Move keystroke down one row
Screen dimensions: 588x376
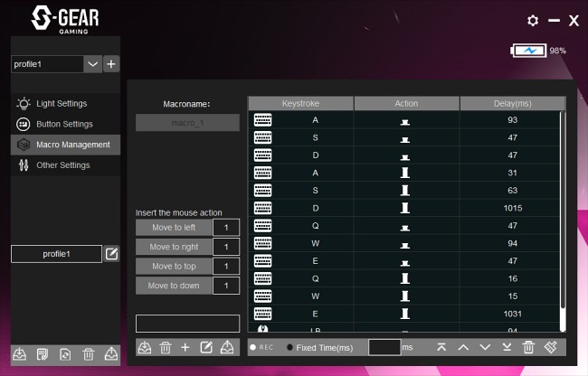pos(485,348)
